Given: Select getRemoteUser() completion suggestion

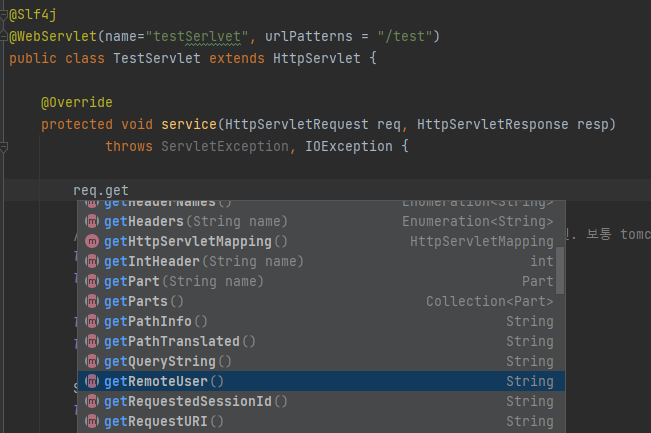Looking at the screenshot, I should pyautogui.click(x=321, y=381).
